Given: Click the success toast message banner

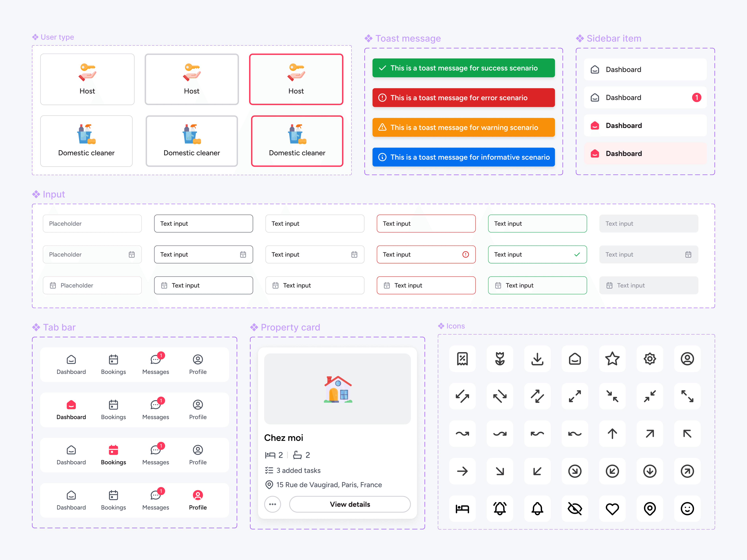Looking at the screenshot, I should tap(464, 68).
